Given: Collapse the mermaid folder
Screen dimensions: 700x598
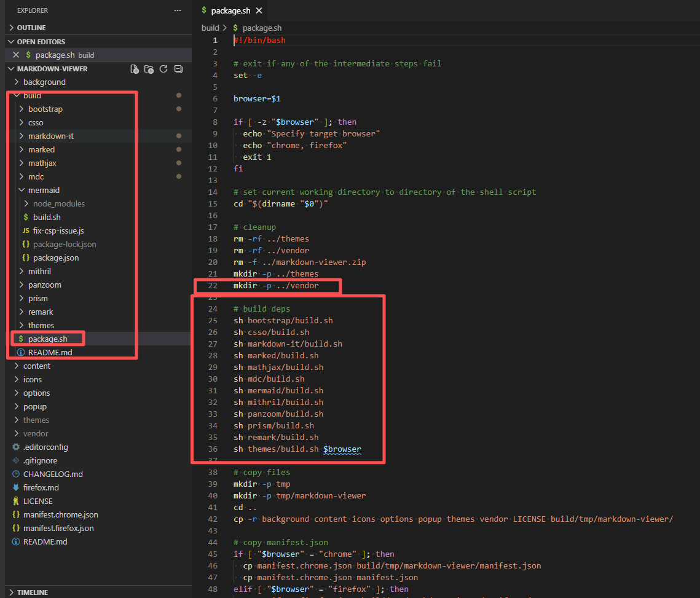Looking at the screenshot, I should (98, 190).
